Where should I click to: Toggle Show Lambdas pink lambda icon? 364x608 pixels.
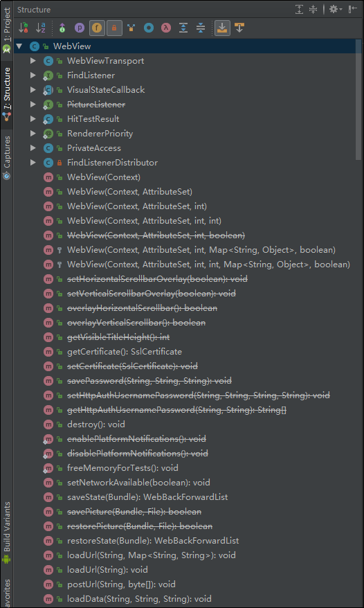pyautogui.click(x=166, y=28)
